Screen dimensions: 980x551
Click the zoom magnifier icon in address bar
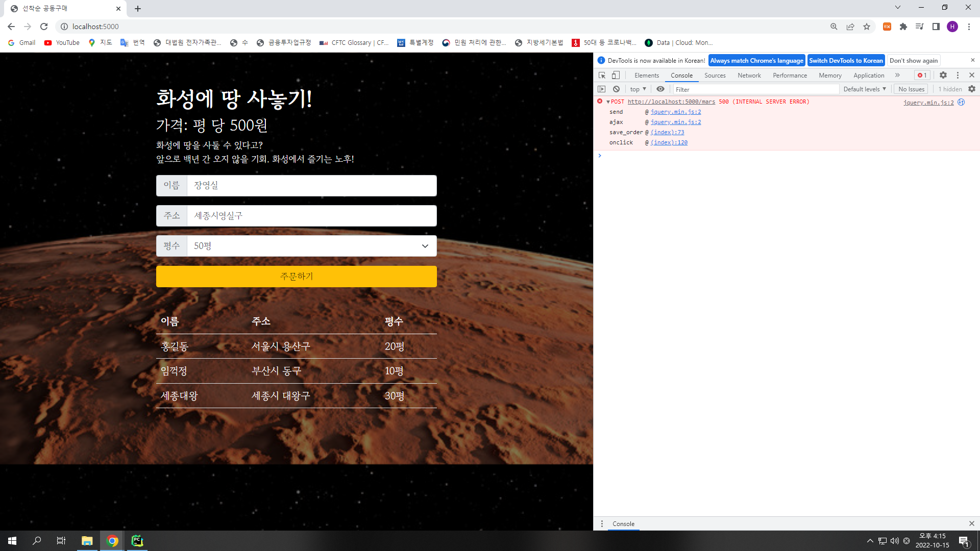click(834, 27)
